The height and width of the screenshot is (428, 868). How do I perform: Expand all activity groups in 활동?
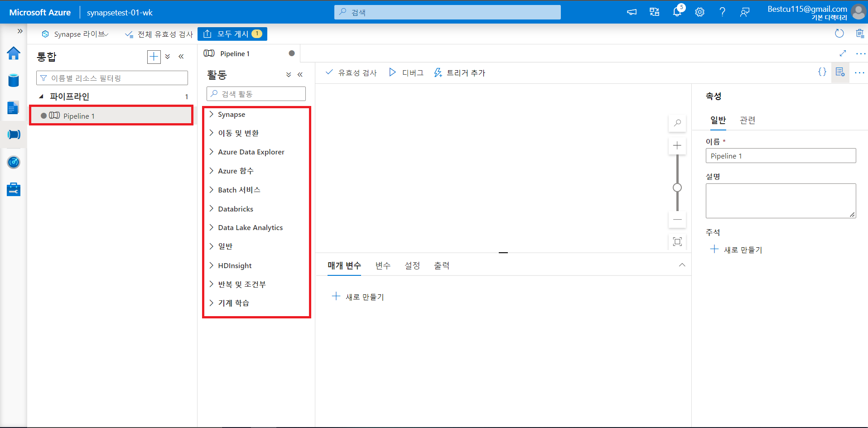(x=289, y=75)
